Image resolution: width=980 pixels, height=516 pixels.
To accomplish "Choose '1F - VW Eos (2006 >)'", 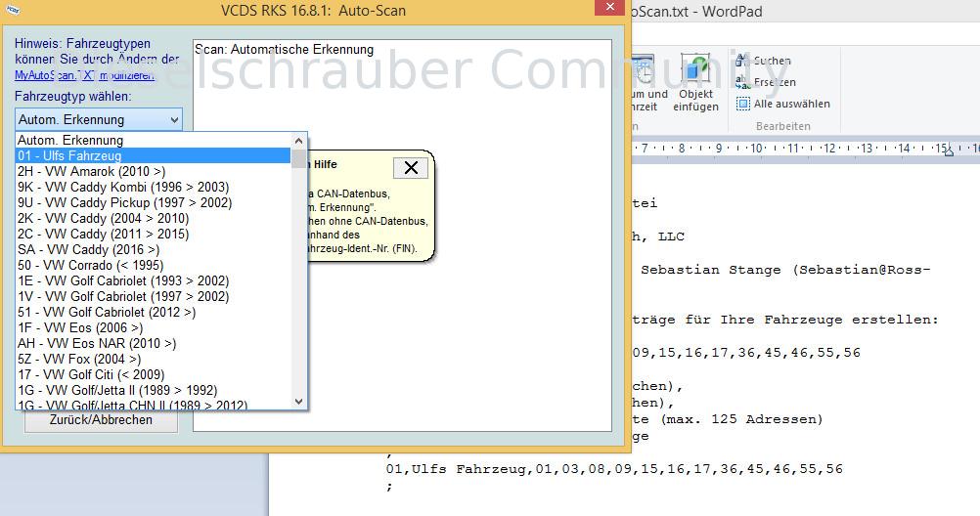I will [x=154, y=327].
